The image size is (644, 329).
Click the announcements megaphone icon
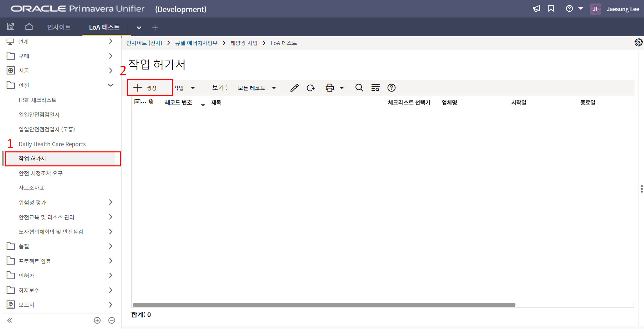click(x=537, y=9)
